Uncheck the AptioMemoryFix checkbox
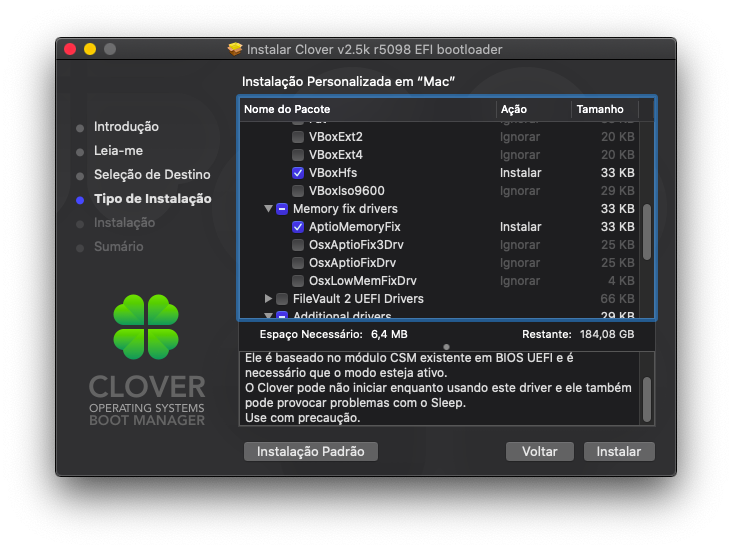This screenshot has width=732, height=550. [298, 227]
